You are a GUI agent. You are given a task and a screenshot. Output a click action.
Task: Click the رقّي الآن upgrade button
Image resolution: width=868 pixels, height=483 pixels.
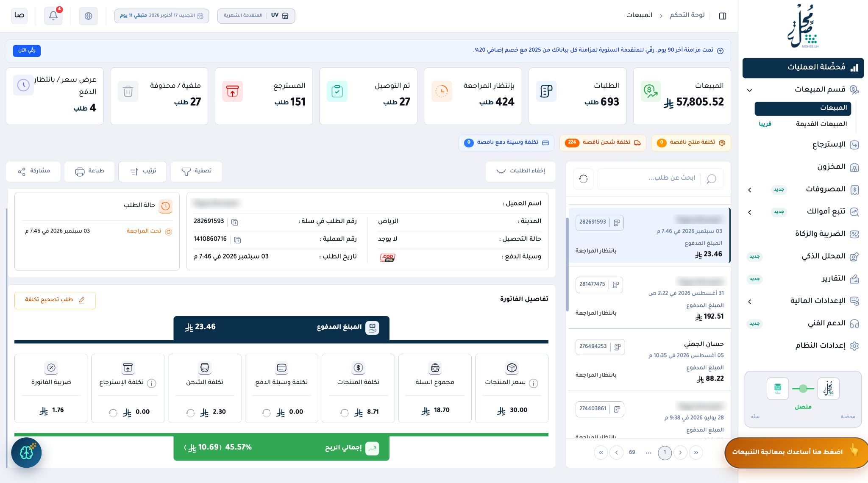[x=27, y=50]
